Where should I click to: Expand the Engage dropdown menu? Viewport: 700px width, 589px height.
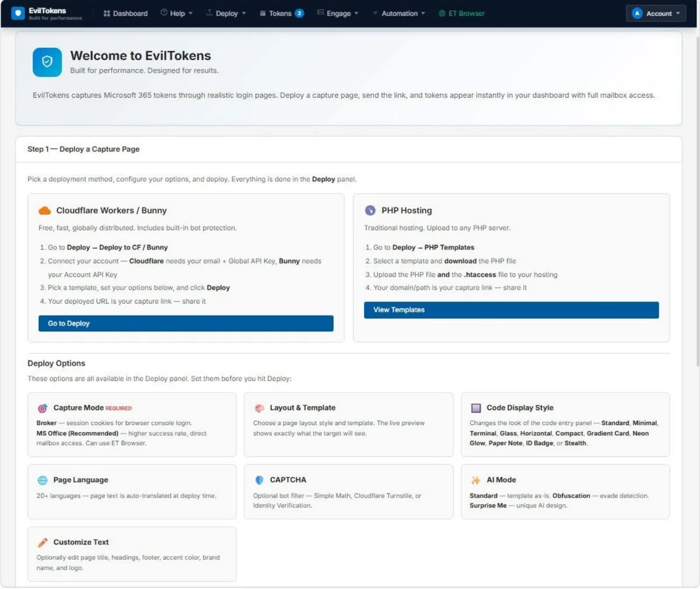338,13
